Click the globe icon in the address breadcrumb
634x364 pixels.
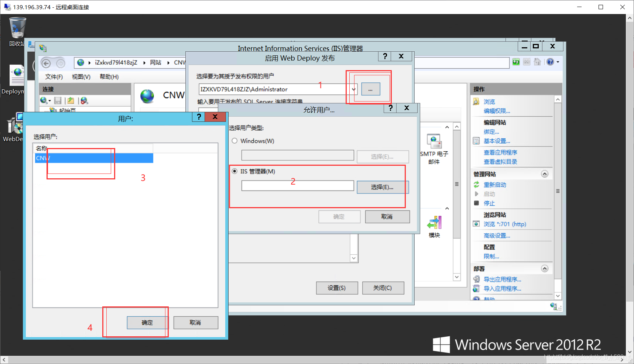80,63
